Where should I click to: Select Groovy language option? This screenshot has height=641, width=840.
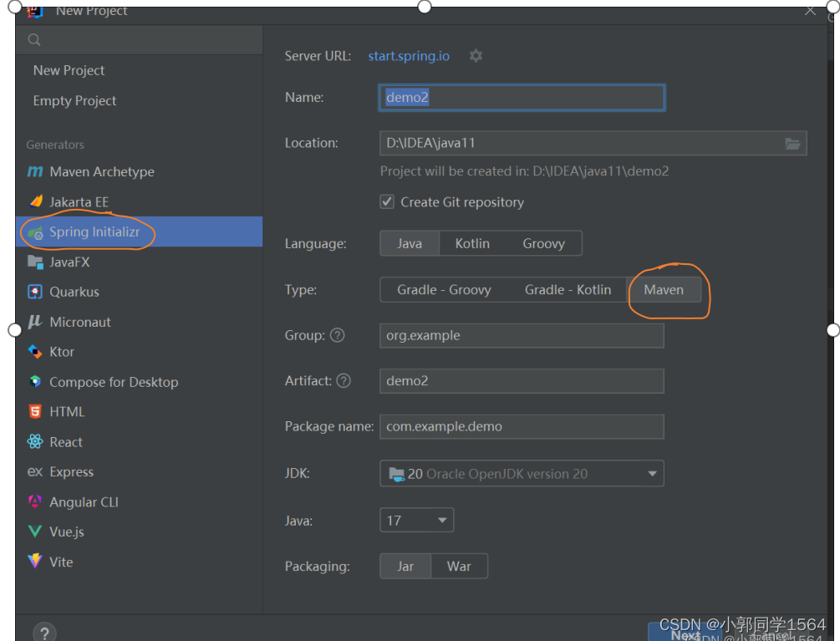544,244
